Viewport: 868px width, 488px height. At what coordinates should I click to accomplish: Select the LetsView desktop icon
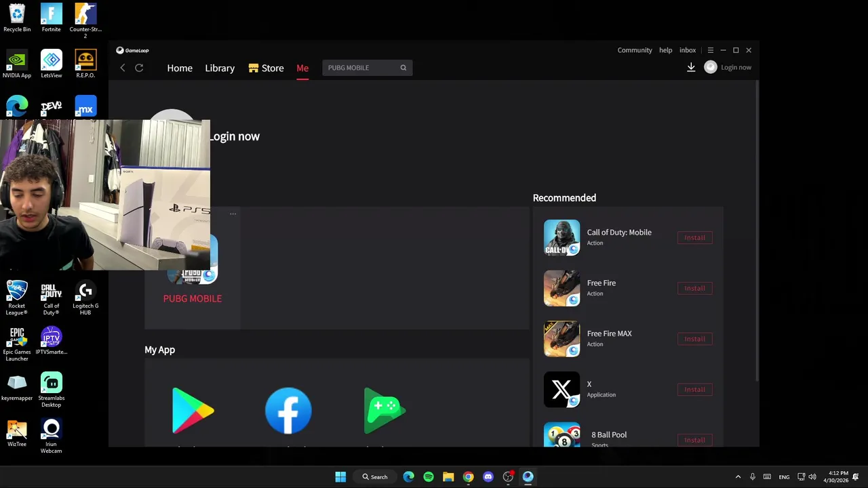pyautogui.click(x=51, y=64)
